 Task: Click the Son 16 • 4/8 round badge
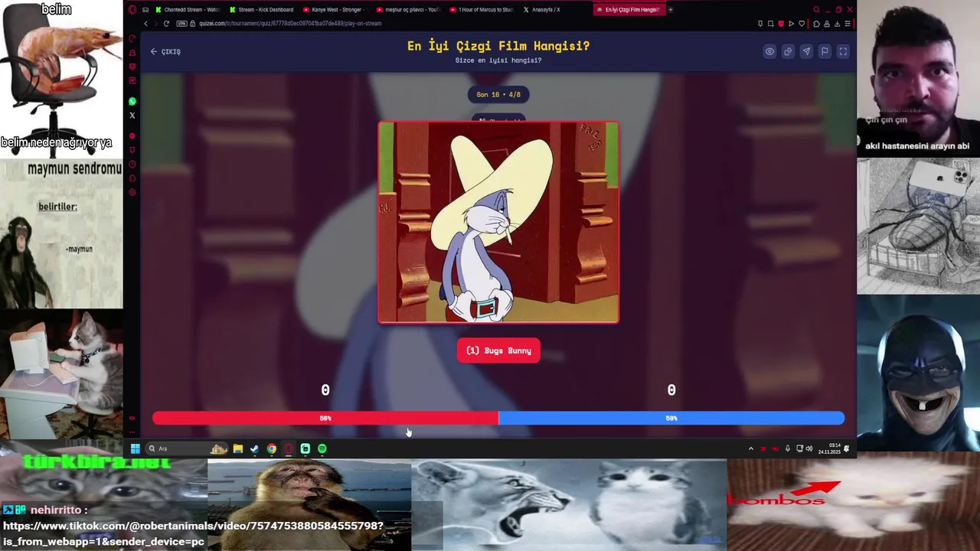tap(498, 94)
